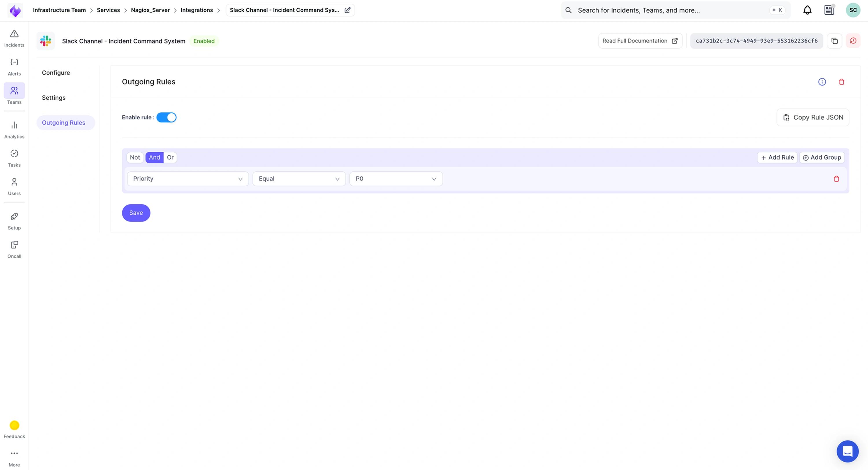Switch group condition to Or
This screenshot has width=868, height=470.
coord(170,157)
